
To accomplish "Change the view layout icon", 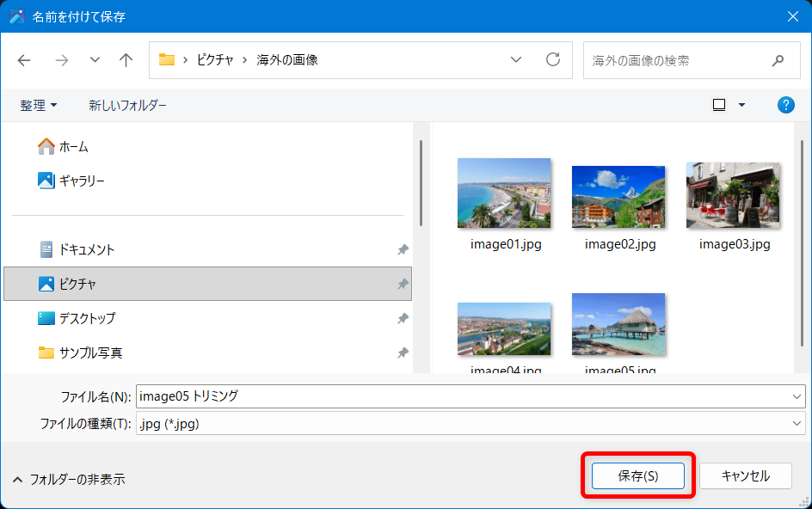I will tap(719, 105).
